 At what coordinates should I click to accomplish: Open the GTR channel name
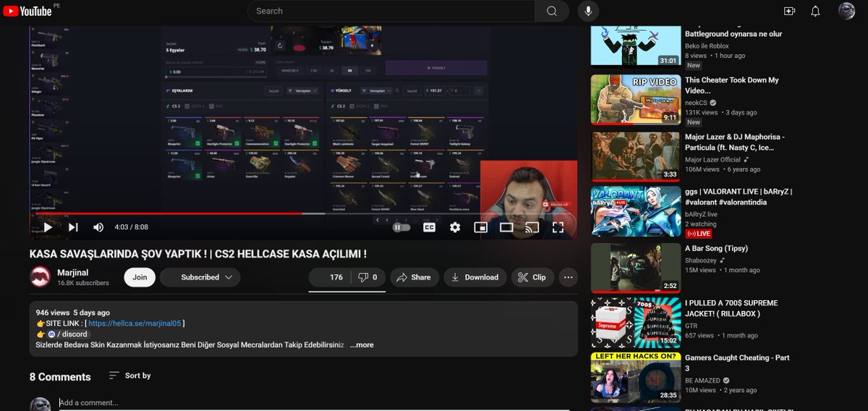[x=692, y=326]
